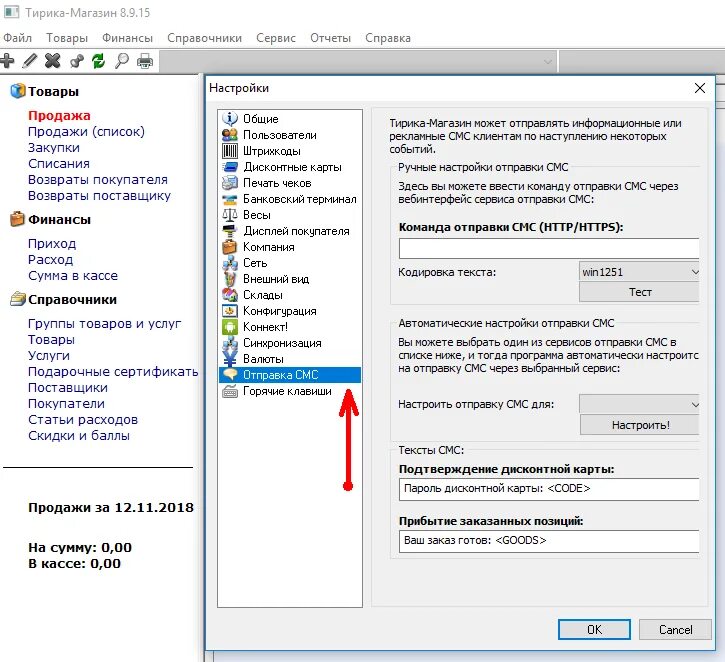Close the Настройки dialog
This screenshot has height=662, width=725.
tap(700, 88)
